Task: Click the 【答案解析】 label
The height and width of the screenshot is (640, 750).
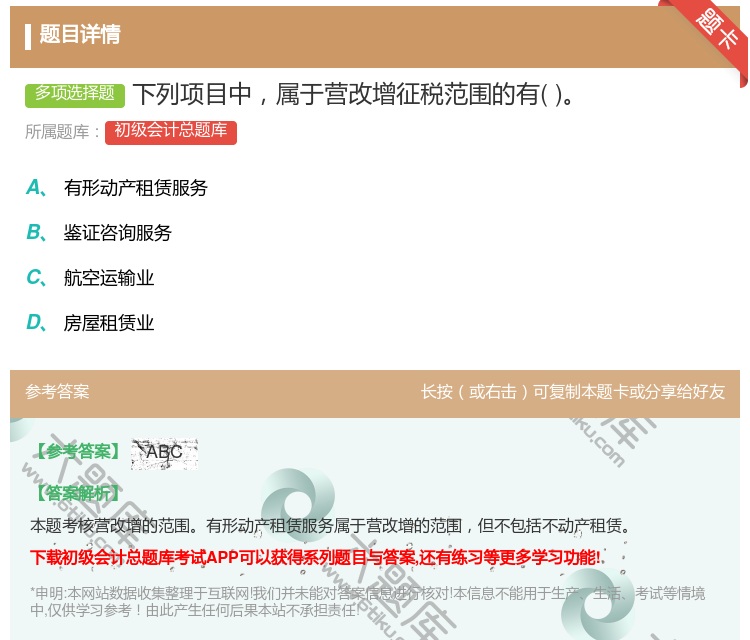Action: coord(78,493)
